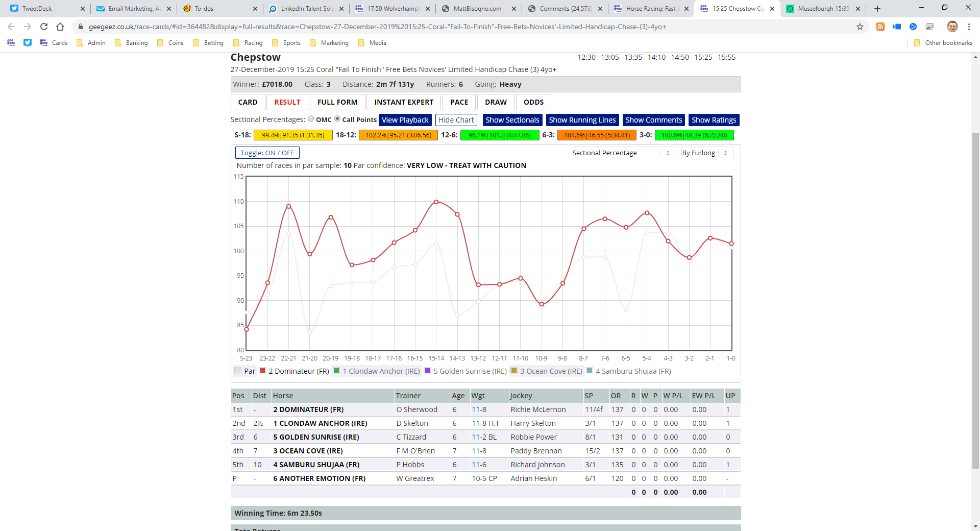
Task: Open the By Furlong dropdown
Action: [707, 153]
